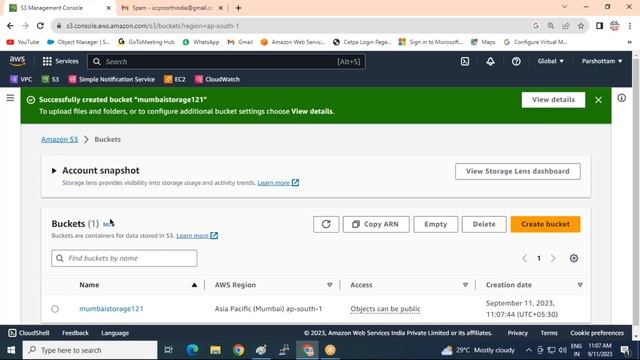
Task: Dismiss the success notification banner
Action: click(598, 100)
